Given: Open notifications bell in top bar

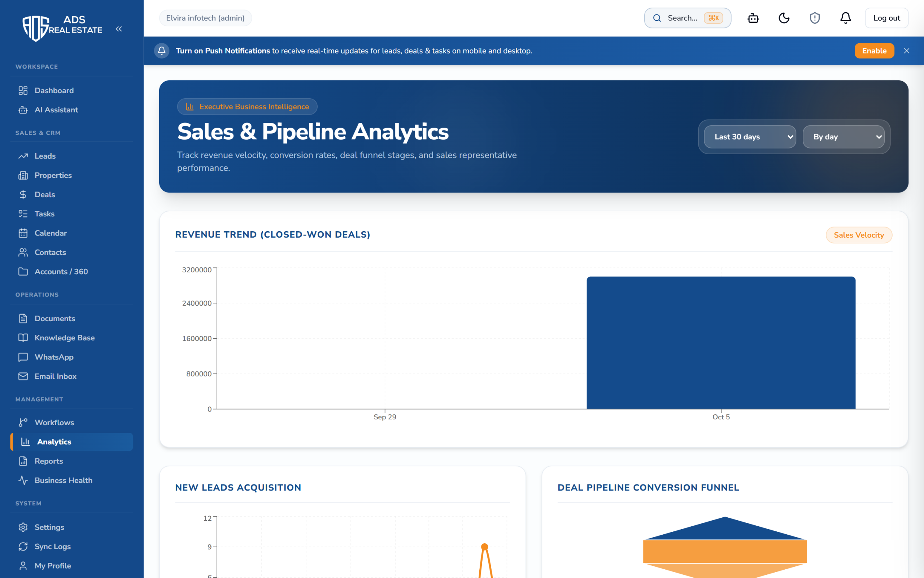Looking at the screenshot, I should pos(845,18).
